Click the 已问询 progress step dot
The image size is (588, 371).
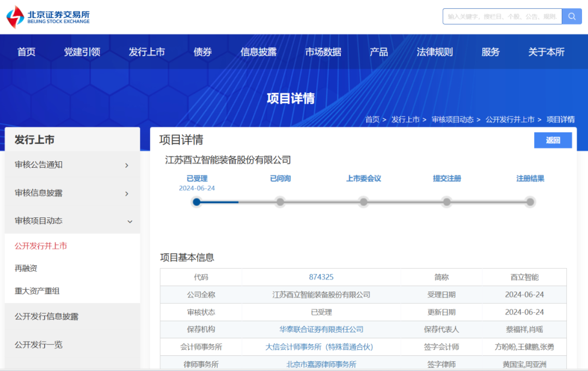(x=280, y=202)
